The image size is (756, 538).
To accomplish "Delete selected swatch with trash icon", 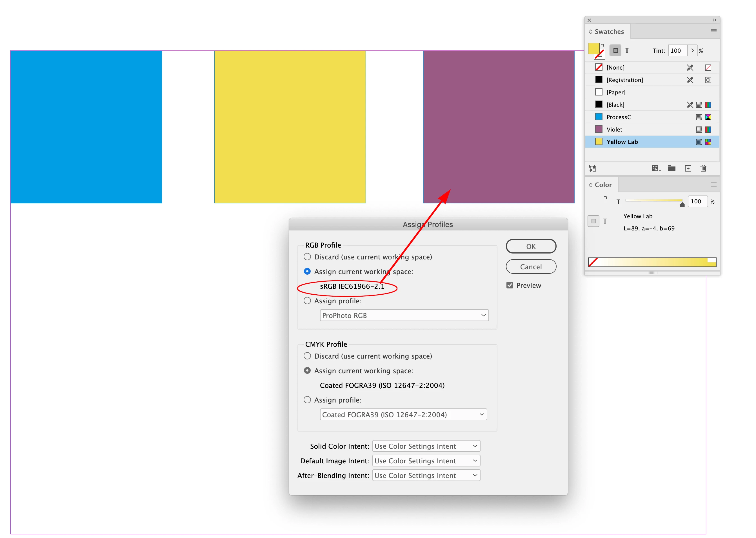I will coord(703,168).
